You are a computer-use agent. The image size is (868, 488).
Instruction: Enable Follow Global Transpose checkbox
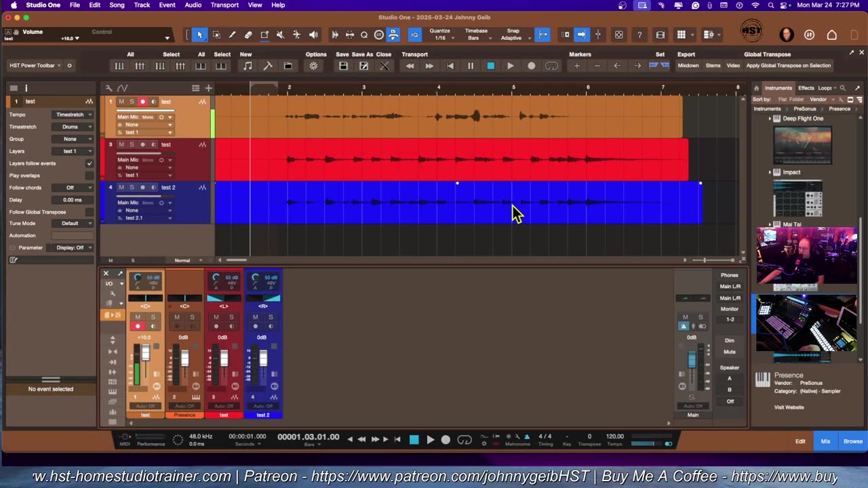click(90, 212)
